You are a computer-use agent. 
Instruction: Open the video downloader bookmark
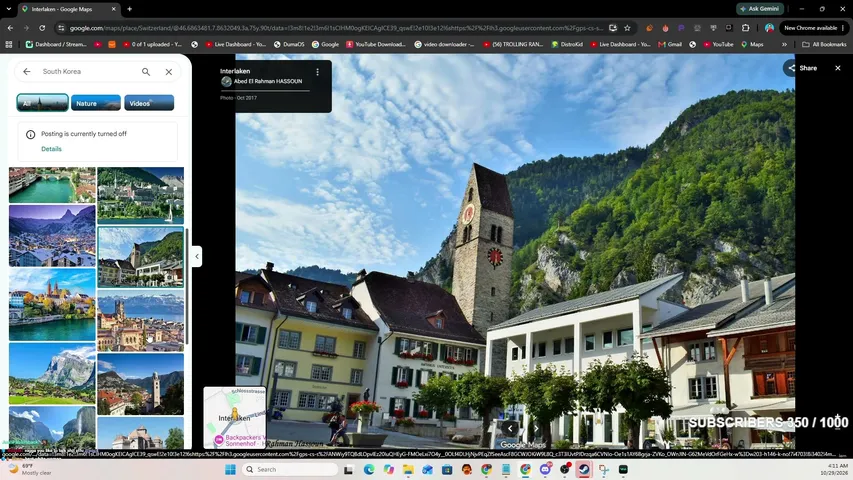coord(444,44)
